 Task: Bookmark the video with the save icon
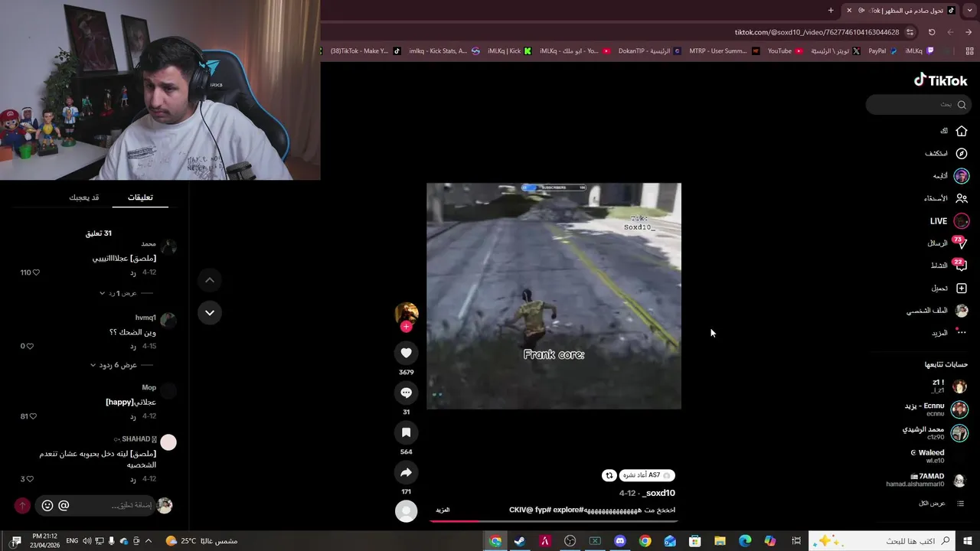[406, 432]
